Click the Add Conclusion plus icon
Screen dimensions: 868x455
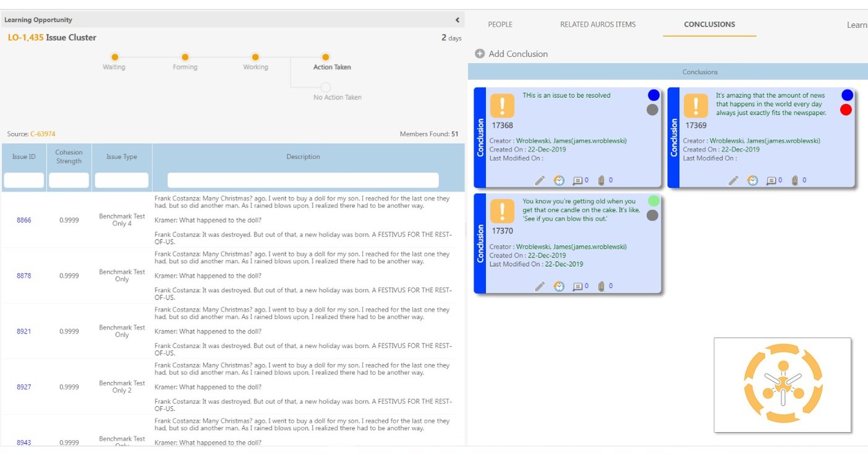(x=480, y=54)
